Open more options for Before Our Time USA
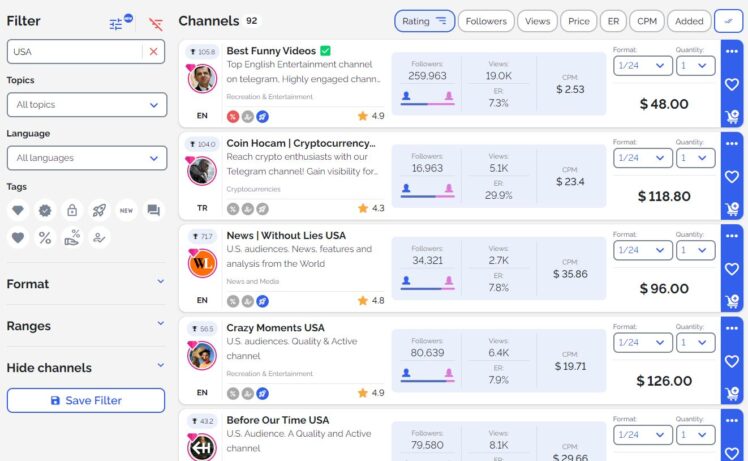The width and height of the screenshot is (748, 461). (x=732, y=420)
